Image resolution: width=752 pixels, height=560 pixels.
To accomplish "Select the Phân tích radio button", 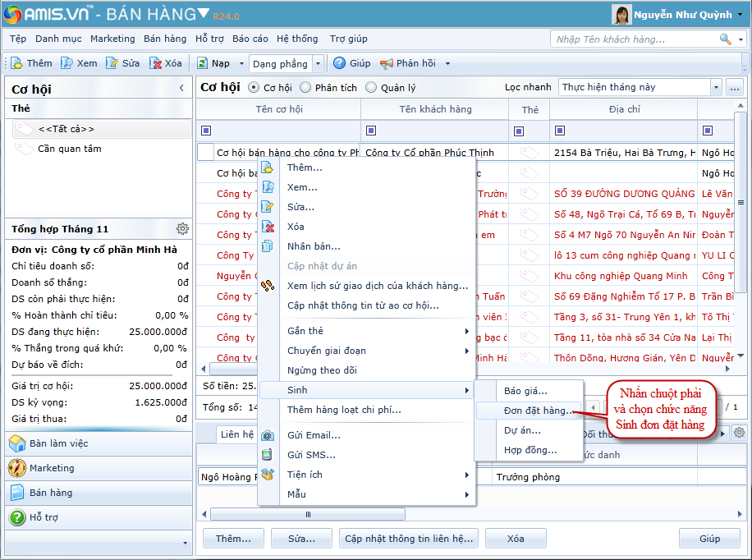I will click(305, 87).
